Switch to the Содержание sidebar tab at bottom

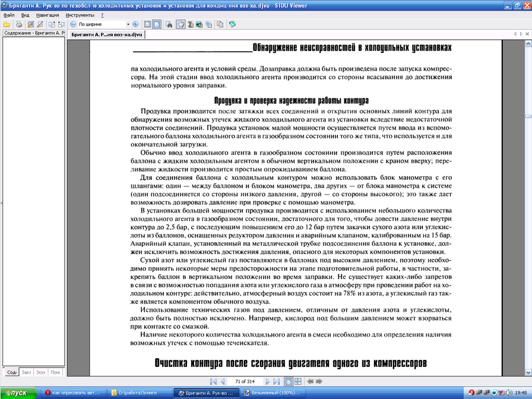point(11,372)
